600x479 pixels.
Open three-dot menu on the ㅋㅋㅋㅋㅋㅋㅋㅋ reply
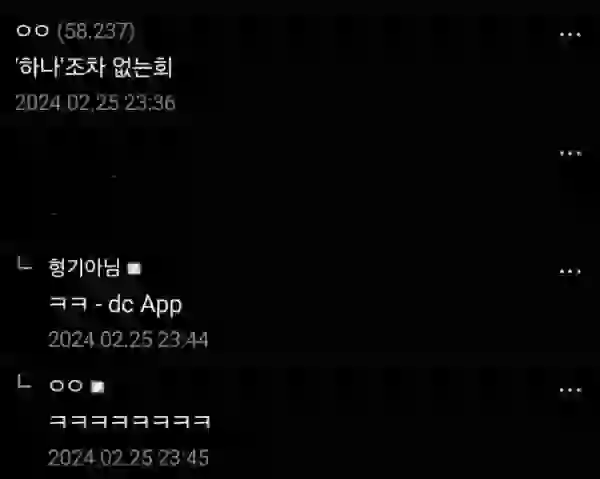pyautogui.click(x=570, y=390)
